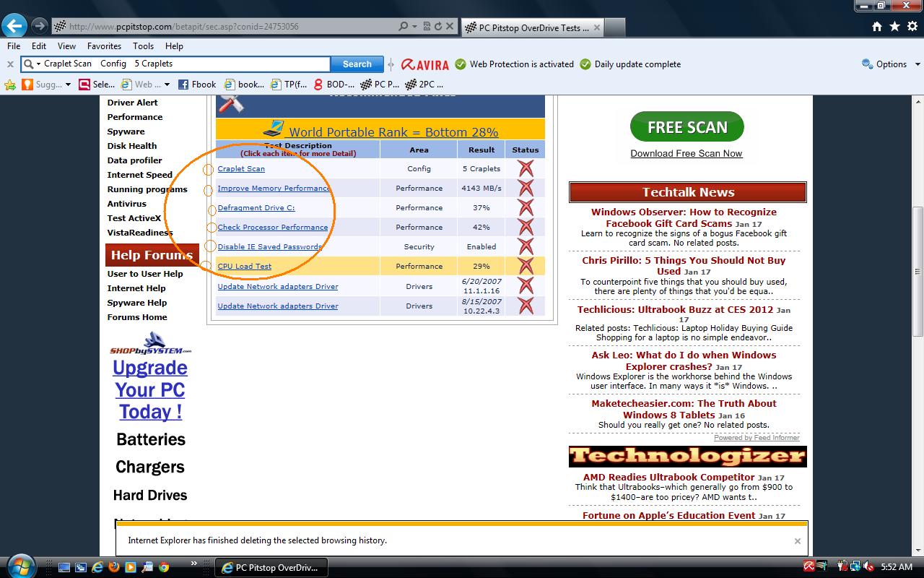Image resolution: width=924 pixels, height=578 pixels.
Task: Open the Download Free Scan Now link
Action: click(687, 153)
